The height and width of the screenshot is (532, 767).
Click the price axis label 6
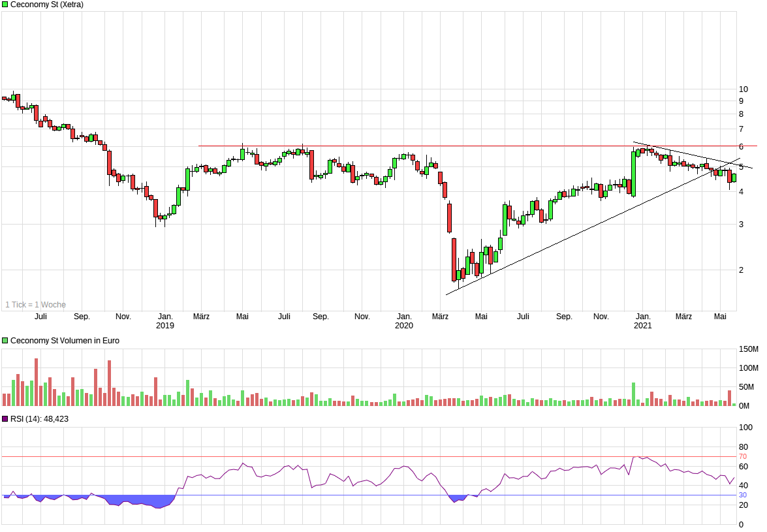point(741,147)
